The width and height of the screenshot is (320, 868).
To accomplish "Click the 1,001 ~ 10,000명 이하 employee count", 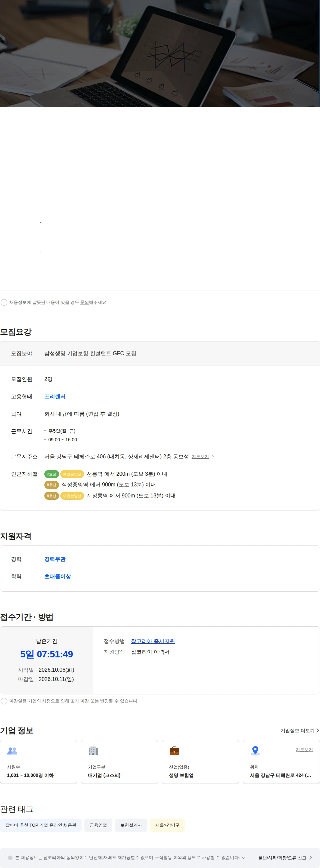I will pyautogui.click(x=30, y=775).
